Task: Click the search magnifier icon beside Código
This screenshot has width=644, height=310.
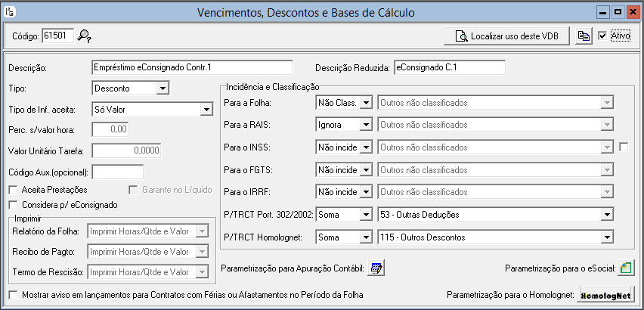Action: [x=84, y=36]
